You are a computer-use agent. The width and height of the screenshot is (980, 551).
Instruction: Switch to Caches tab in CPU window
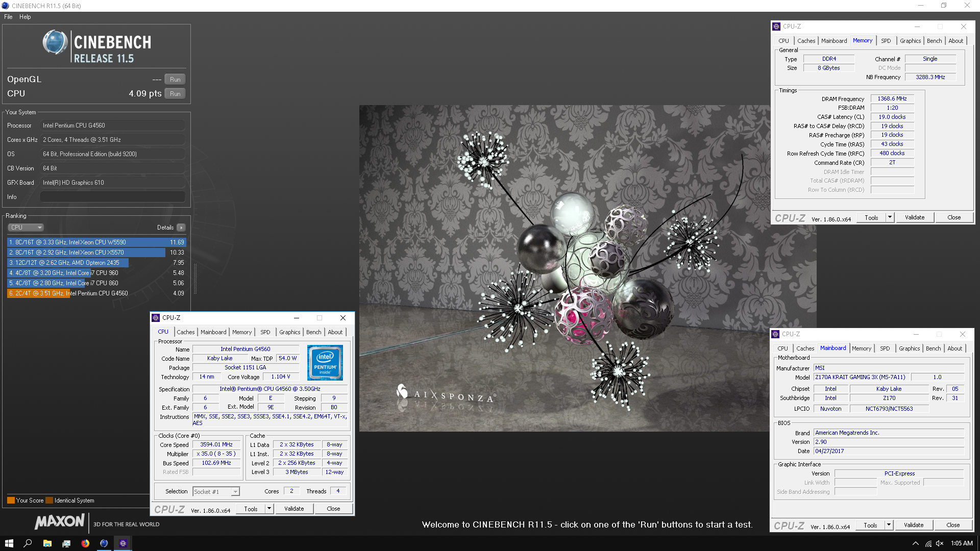pos(186,332)
